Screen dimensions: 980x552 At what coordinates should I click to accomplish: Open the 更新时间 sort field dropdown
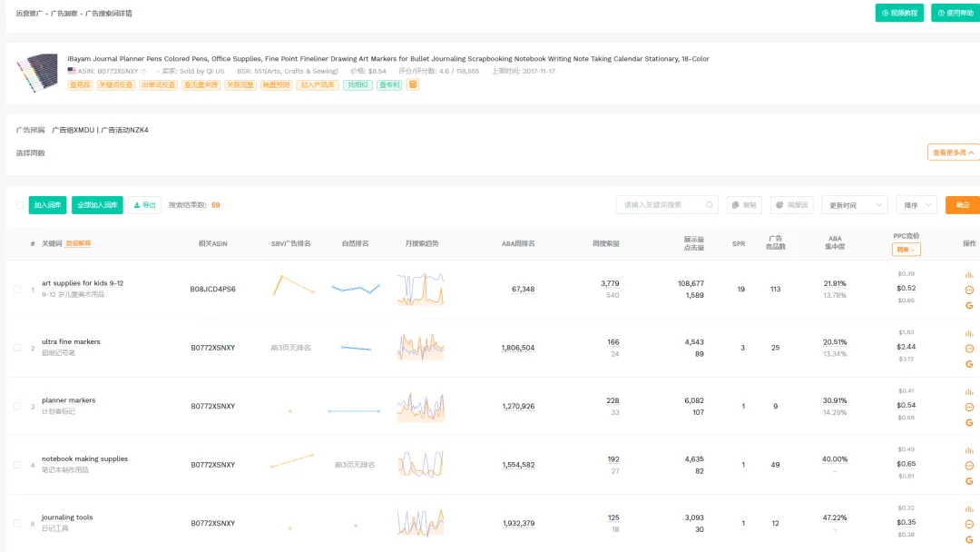[x=855, y=205]
